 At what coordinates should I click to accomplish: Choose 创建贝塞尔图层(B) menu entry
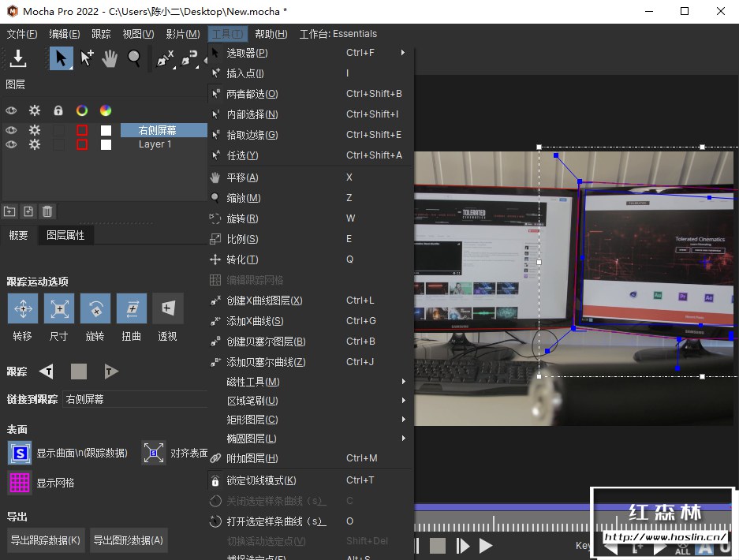coord(311,342)
